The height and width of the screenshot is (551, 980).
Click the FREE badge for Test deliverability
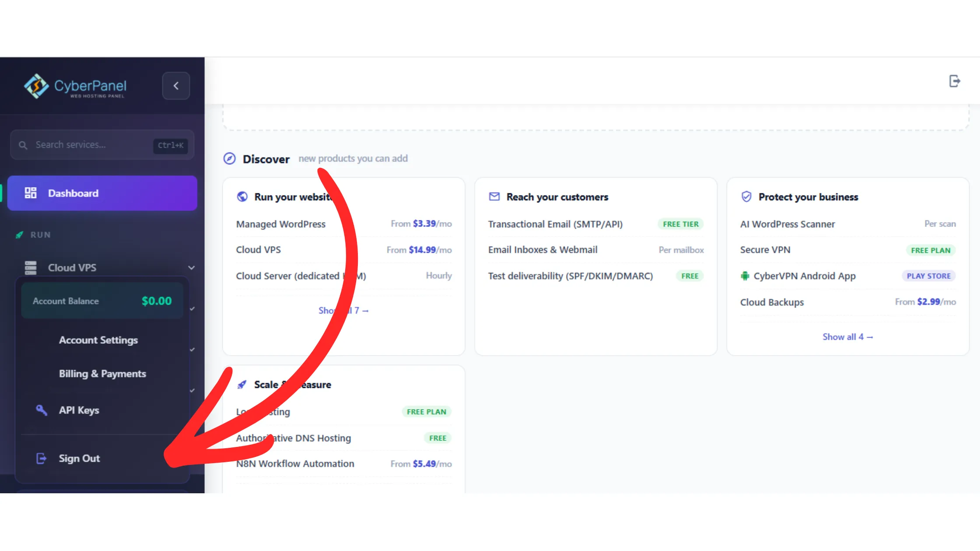tap(690, 276)
